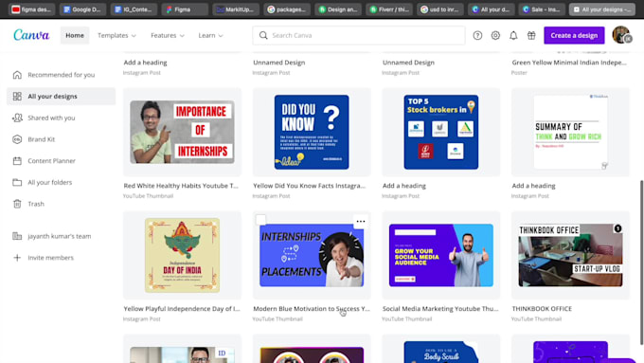Click THINKBOOK OFFICE title text
The height and width of the screenshot is (363, 644).
(x=542, y=309)
